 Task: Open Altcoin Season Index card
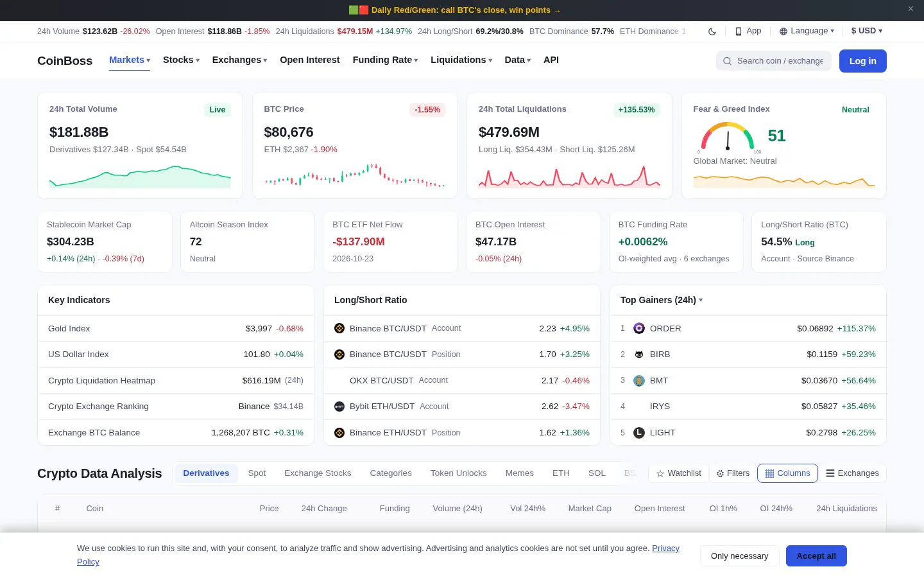tap(248, 242)
